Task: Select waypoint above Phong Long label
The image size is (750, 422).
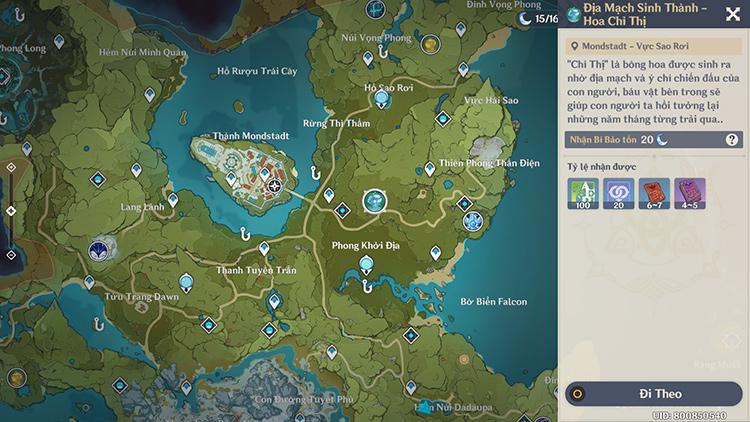Action: pos(59,42)
